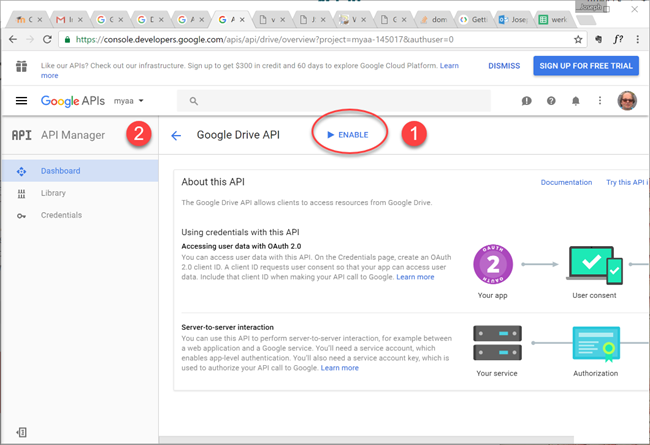Click the user profile avatar
The height and width of the screenshot is (445, 650).
click(627, 101)
